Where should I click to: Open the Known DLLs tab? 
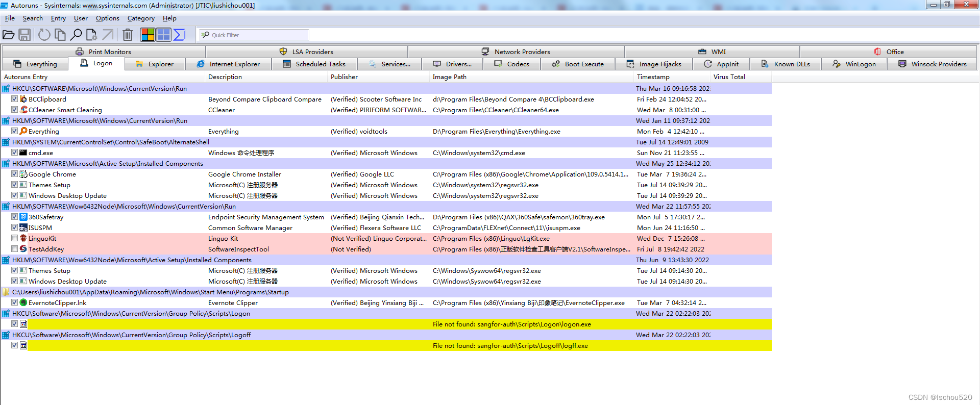(x=786, y=64)
